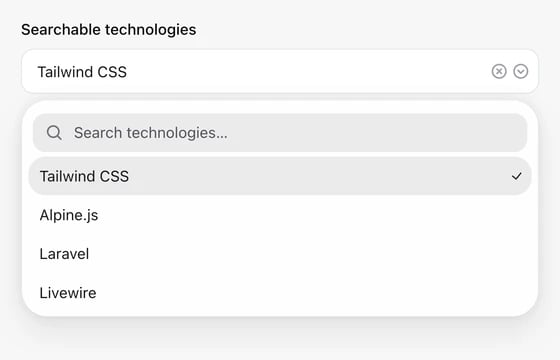Screen dimensions: 560x360
Task: Remove selection with the circled X icon
Action: pos(499,71)
